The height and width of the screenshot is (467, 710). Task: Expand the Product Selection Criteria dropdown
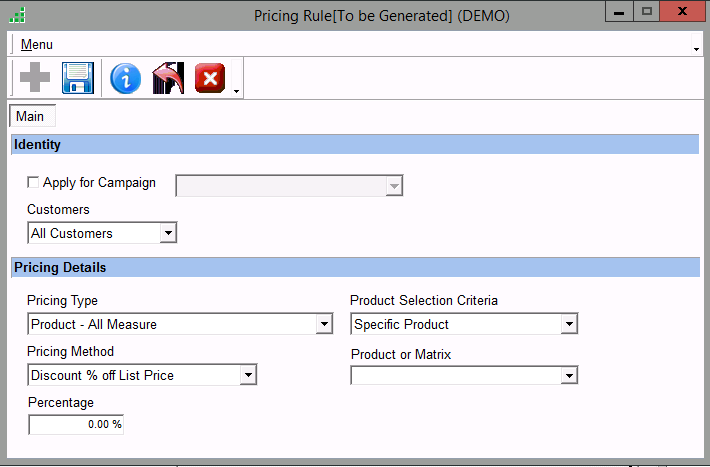(569, 324)
